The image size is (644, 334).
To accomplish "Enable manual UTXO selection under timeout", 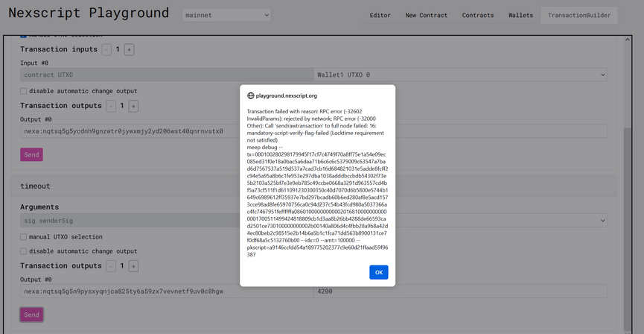I will (x=24, y=237).
